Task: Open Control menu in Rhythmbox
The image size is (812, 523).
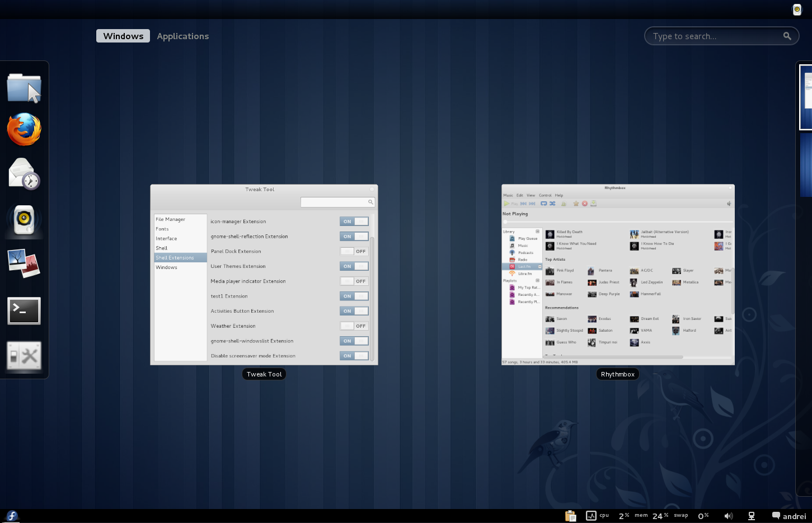Action: (x=545, y=195)
